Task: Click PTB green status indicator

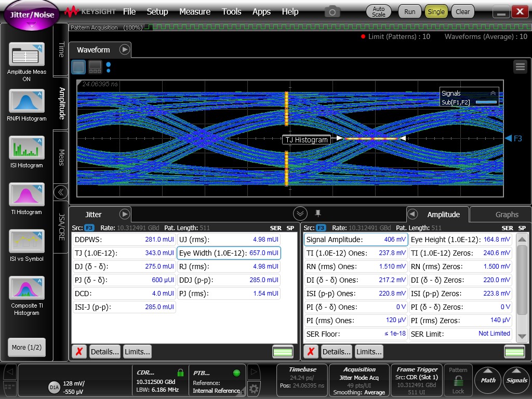Action: pos(237,373)
